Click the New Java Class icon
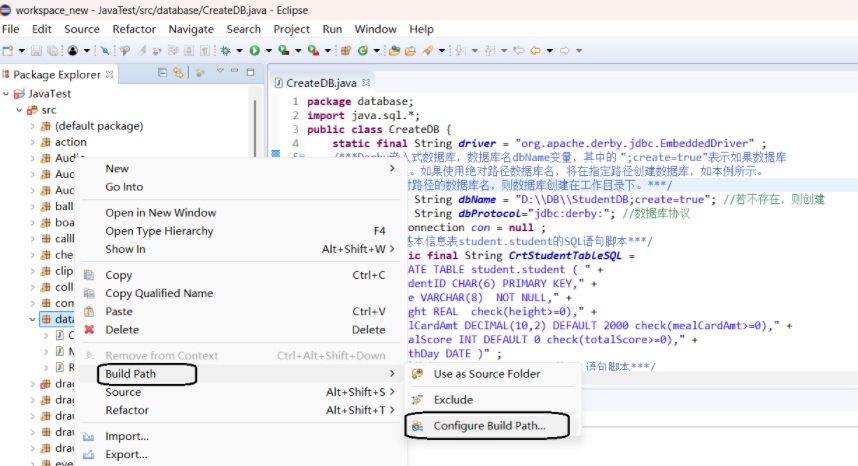The width and height of the screenshot is (858, 466). (x=362, y=51)
